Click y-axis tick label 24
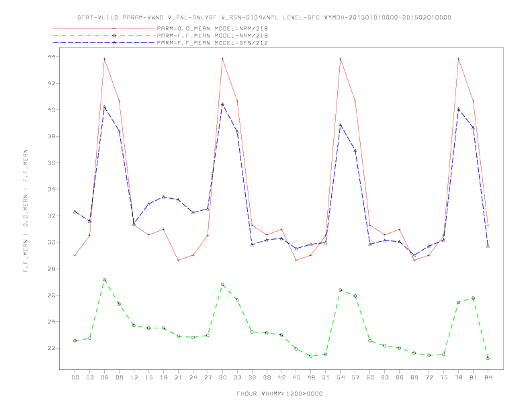 pos(51,322)
